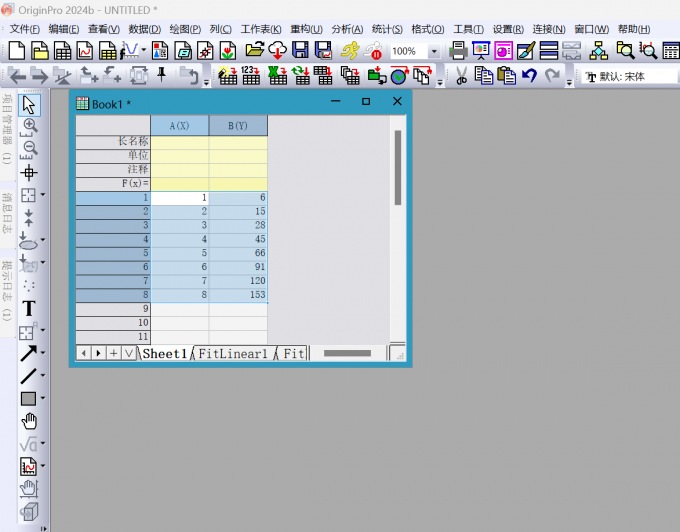Viewport: 680px width, 532px height.
Task: Select the Line drawing tool
Action: (x=29, y=376)
